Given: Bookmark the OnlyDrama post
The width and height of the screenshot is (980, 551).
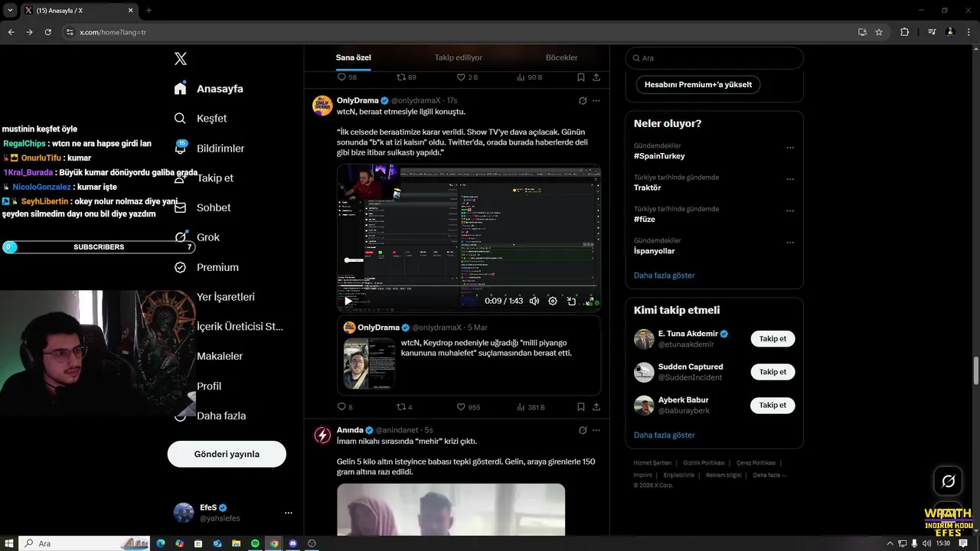Looking at the screenshot, I should coord(581,407).
